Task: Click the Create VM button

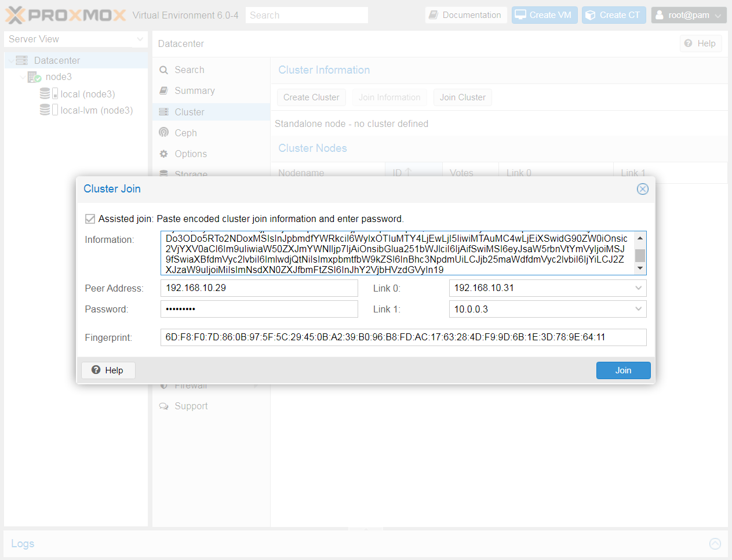Action: pos(544,15)
